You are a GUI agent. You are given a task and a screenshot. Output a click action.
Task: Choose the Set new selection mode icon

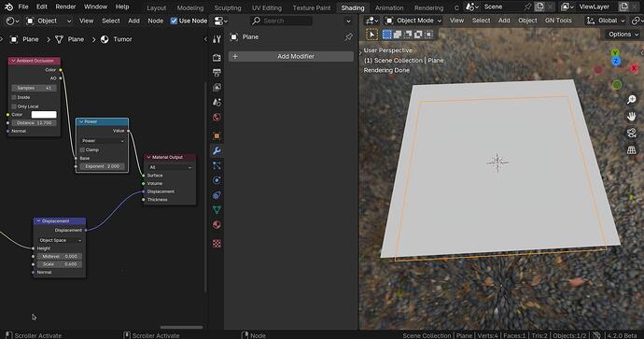click(x=387, y=35)
